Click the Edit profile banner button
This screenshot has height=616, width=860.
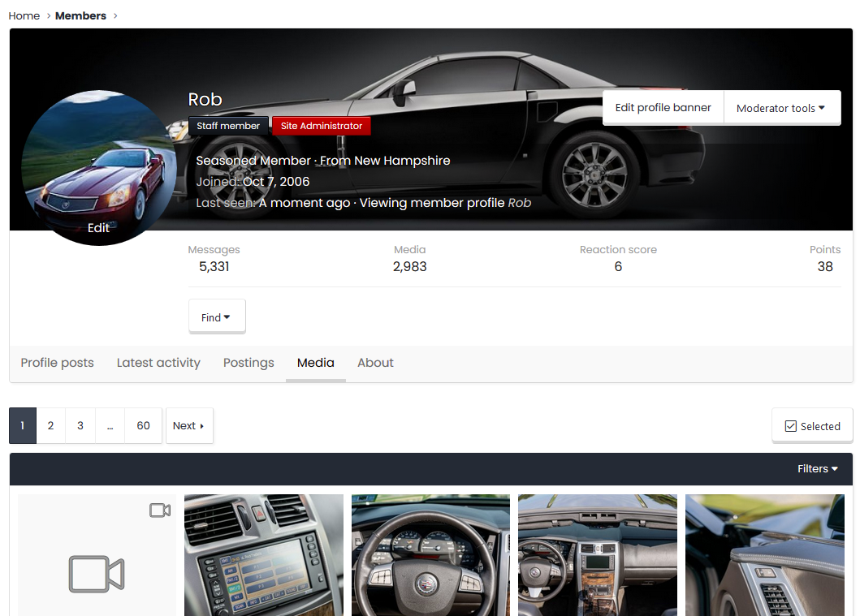(x=663, y=107)
